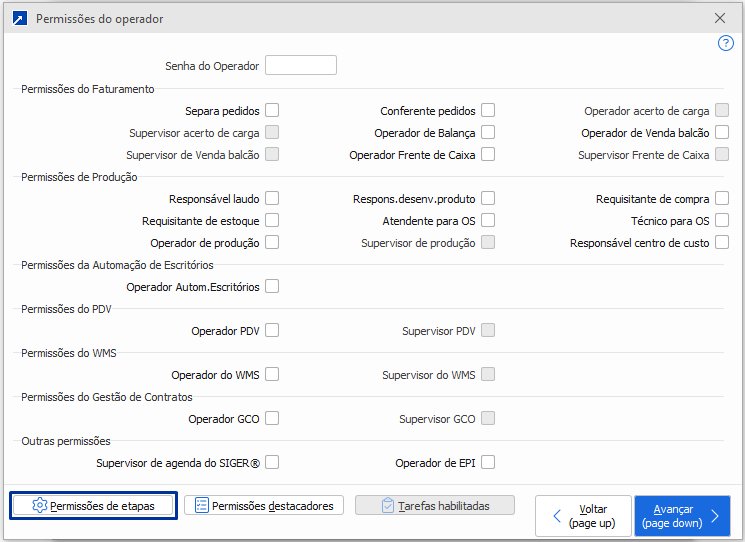
Task: Click the app logo icon in title bar
Action: point(19,18)
